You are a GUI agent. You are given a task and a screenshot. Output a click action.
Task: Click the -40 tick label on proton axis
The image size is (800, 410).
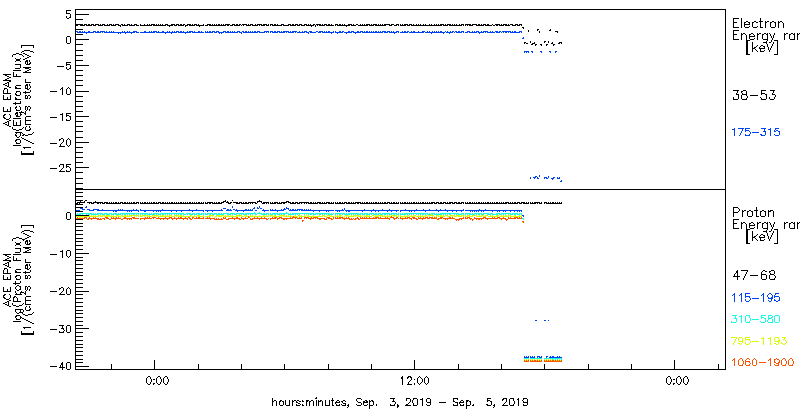[x=60, y=367]
